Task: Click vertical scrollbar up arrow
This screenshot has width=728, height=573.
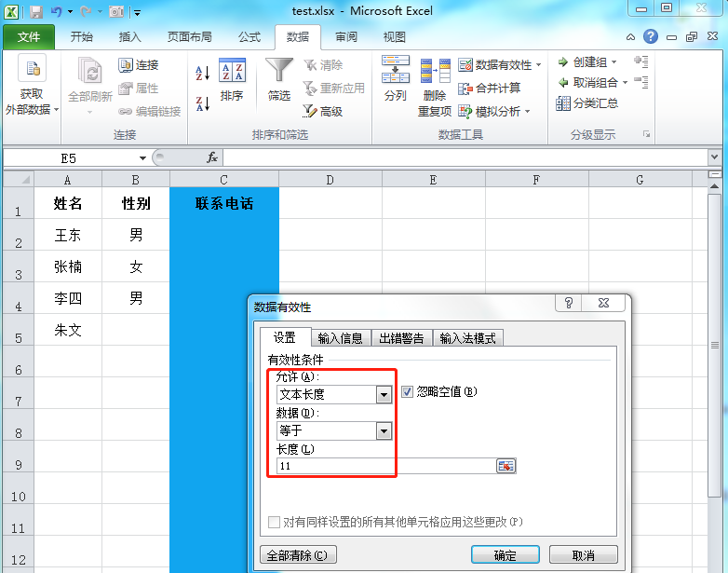Action: [x=715, y=186]
